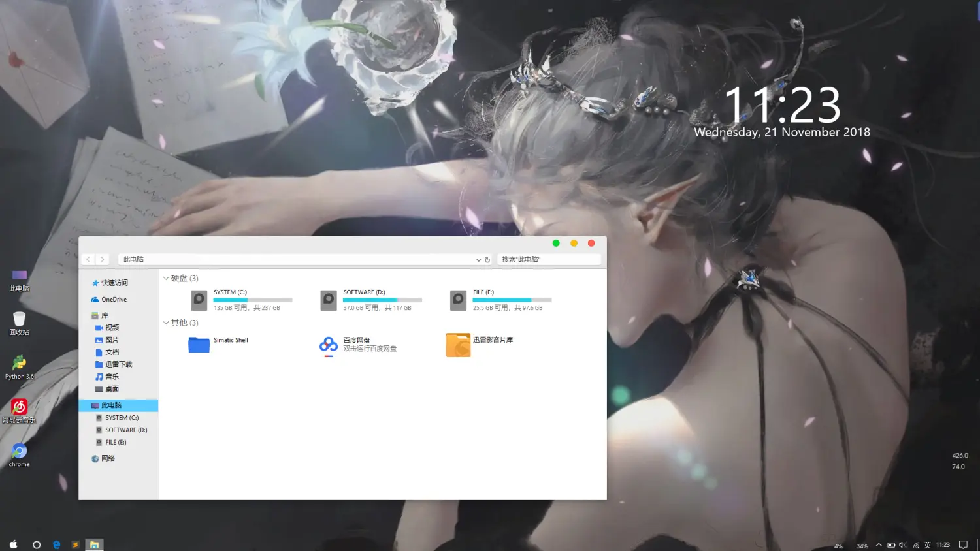The height and width of the screenshot is (551, 980).
Task: Select the SOFTWARE (D:) drive tile
Action: click(x=371, y=300)
